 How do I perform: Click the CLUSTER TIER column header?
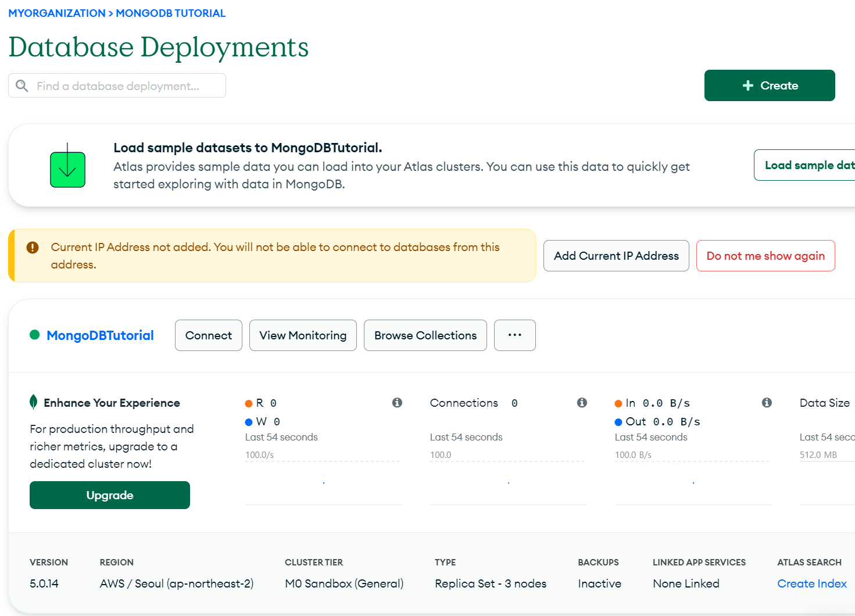[x=314, y=563]
